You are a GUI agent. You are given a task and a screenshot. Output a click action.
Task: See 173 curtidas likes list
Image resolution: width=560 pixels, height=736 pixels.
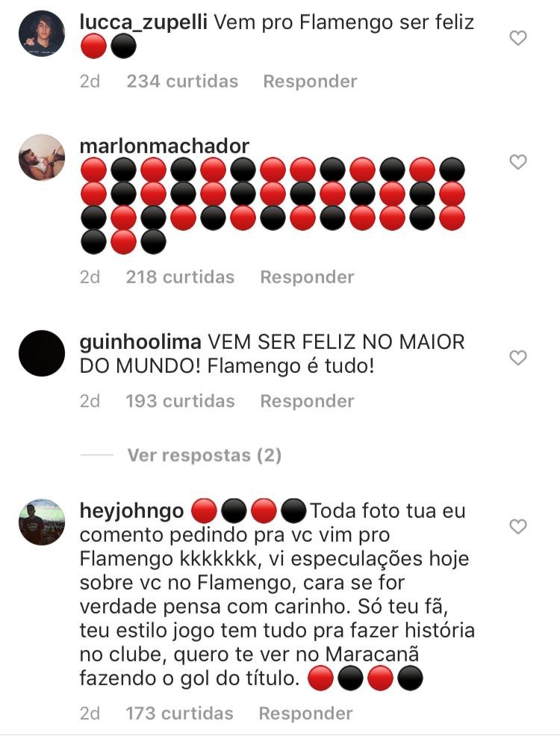coord(179,713)
